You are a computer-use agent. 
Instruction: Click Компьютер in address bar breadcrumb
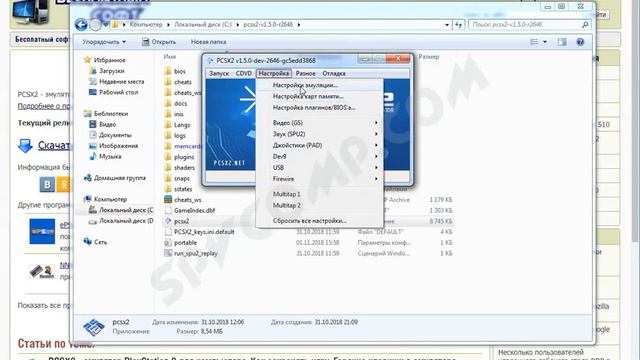146,25
